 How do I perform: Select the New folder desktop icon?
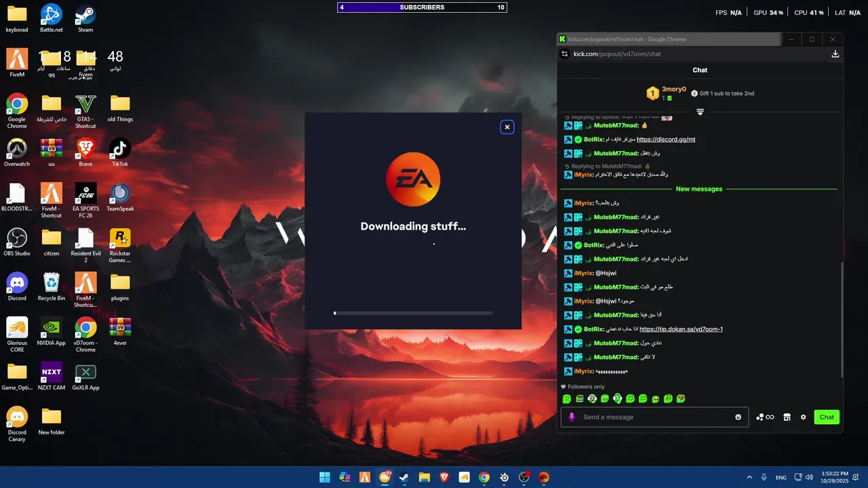pyautogui.click(x=51, y=421)
